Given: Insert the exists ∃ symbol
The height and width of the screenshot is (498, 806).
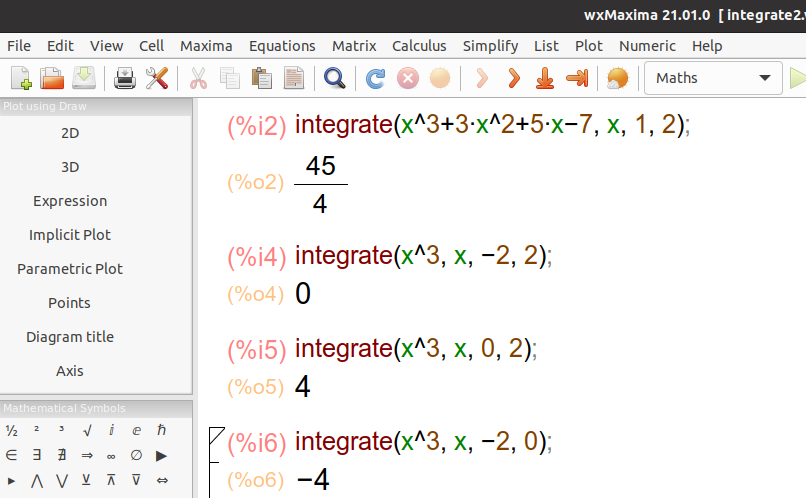Looking at the screenshot, I should coord(36,455).
